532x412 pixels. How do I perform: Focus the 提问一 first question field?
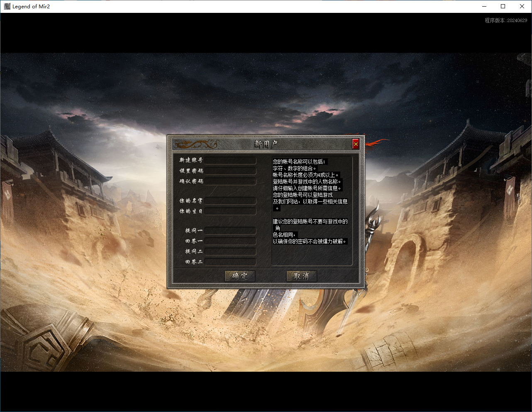[230, 231]
